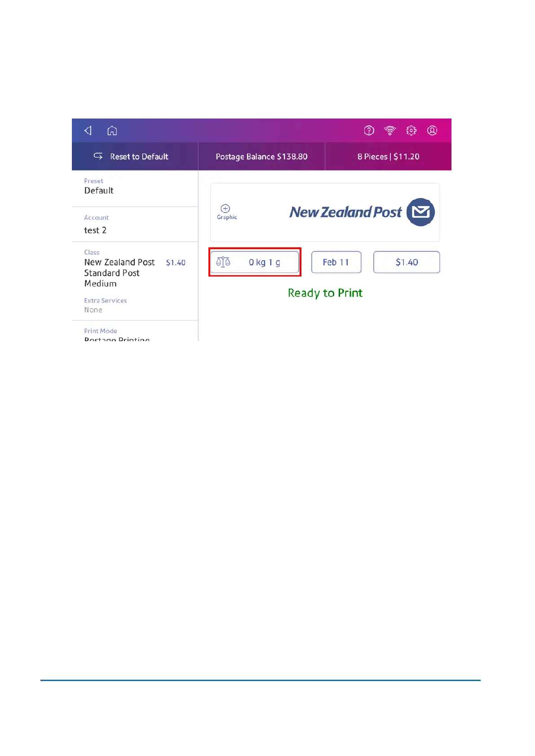Tap the weighing scale icon
The image size is (535, 756).
click(223, 262)
